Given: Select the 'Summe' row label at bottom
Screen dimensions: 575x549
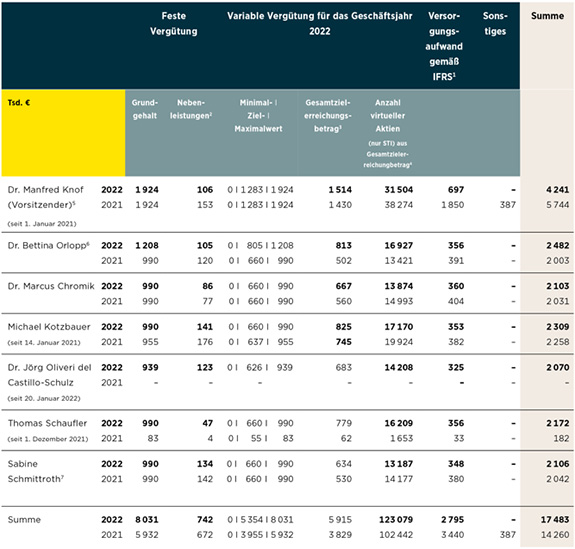Looking at the screenshot, I should 24,520.
